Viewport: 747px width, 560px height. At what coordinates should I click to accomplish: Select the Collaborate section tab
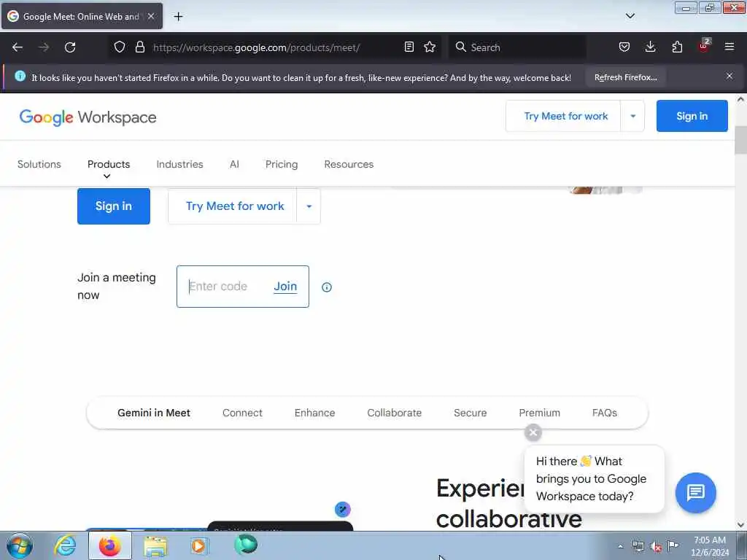pyautogui.click(x=395, y=413)
